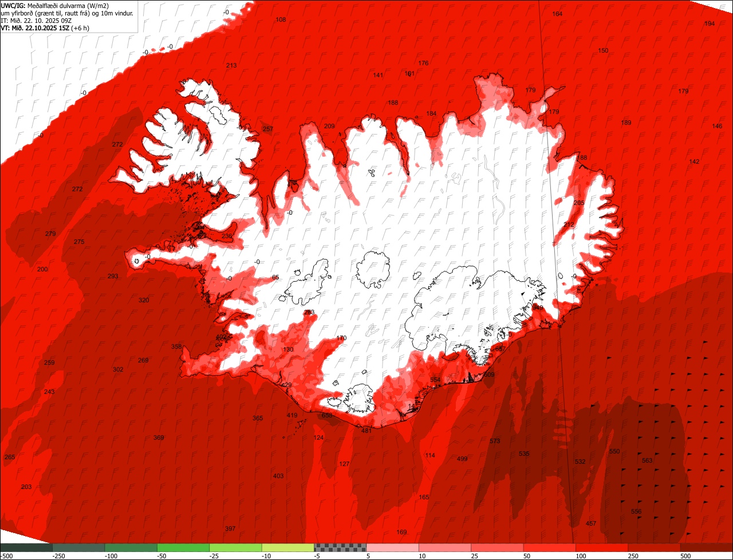The image size is (733, 560).
Task: Click the map value 302
Action: (x=118, y=369)
